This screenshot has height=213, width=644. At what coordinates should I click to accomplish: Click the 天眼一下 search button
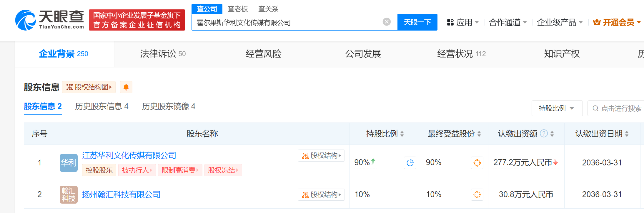click(x=417, y=22)
